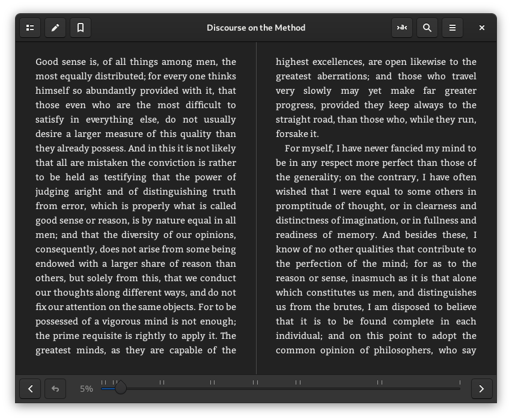Viewport: 512px width, 420px height.
Task: Click the reading progress slider handle
Action: pyautogui.click(x=121, y=388)
